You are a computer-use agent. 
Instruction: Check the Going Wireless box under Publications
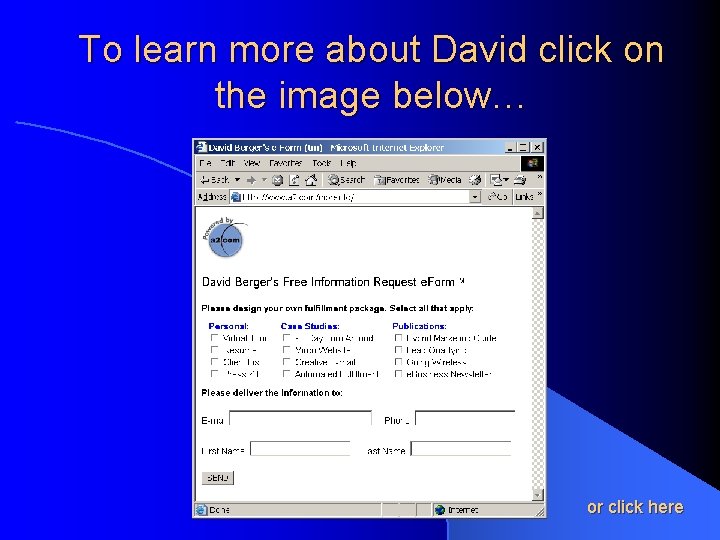398,362
